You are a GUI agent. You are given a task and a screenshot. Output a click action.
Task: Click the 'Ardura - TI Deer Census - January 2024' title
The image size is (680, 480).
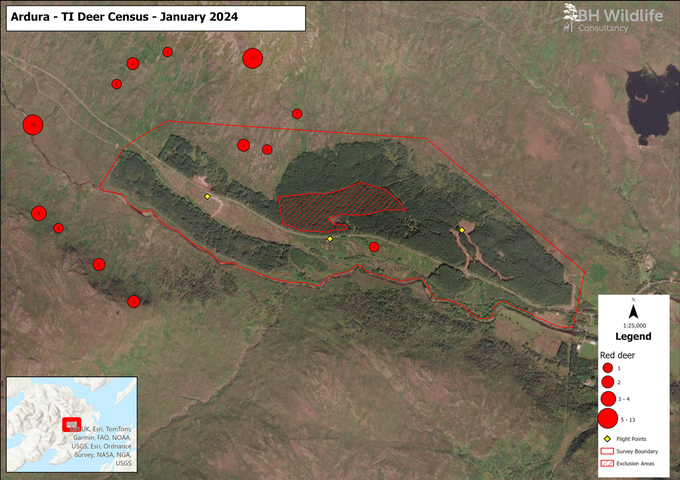pos(124,17)
